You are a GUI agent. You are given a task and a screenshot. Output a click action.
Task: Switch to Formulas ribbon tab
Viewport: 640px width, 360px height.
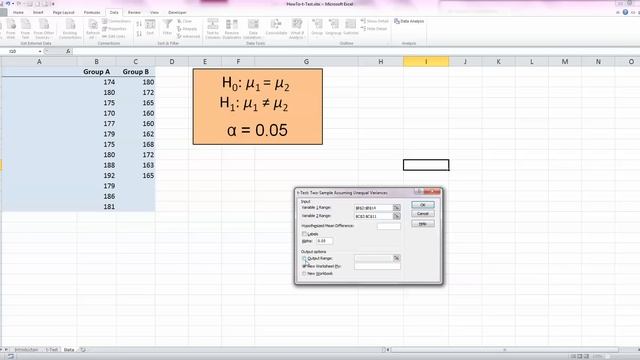pyautogui.click(x=92, y=13)
